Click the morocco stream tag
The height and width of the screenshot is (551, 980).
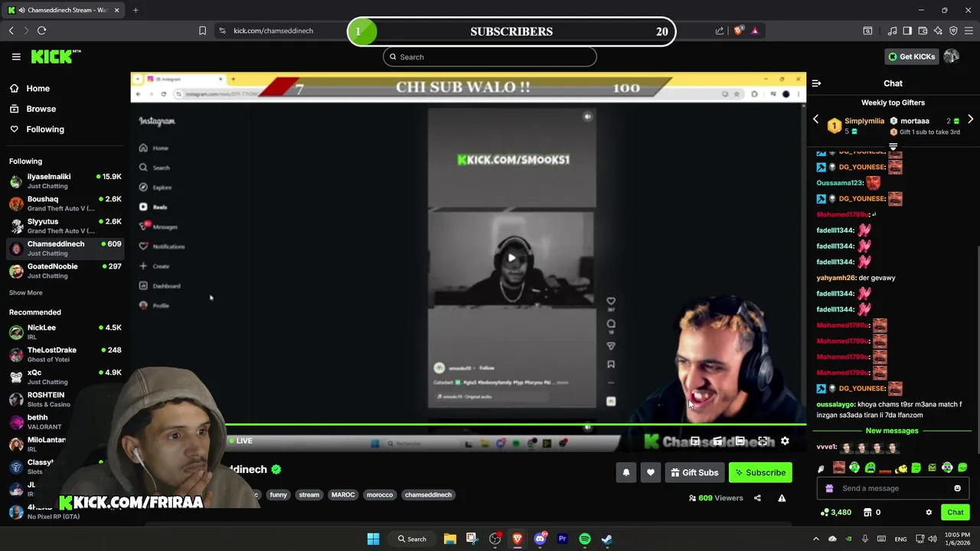click(x=380, y=495)
